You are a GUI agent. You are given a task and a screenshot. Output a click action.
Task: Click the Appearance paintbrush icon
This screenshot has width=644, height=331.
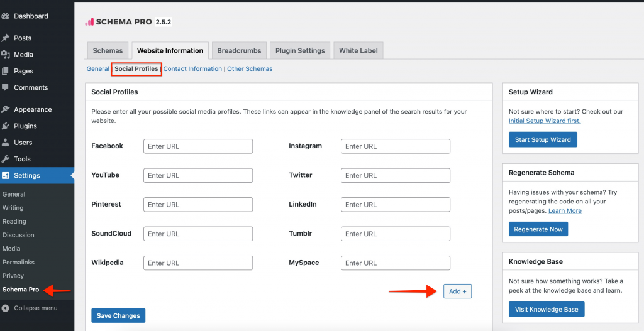tap(6, 109)
